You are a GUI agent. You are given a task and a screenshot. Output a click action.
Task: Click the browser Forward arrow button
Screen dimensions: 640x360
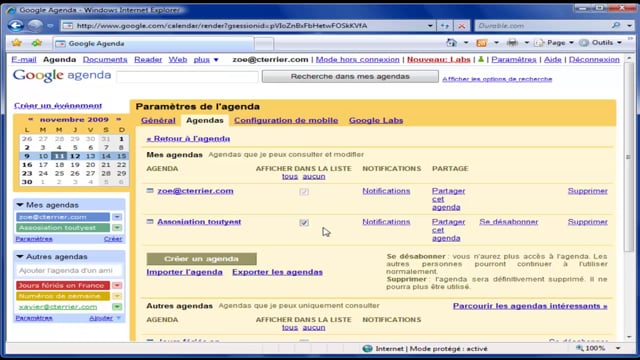[35, 26]
